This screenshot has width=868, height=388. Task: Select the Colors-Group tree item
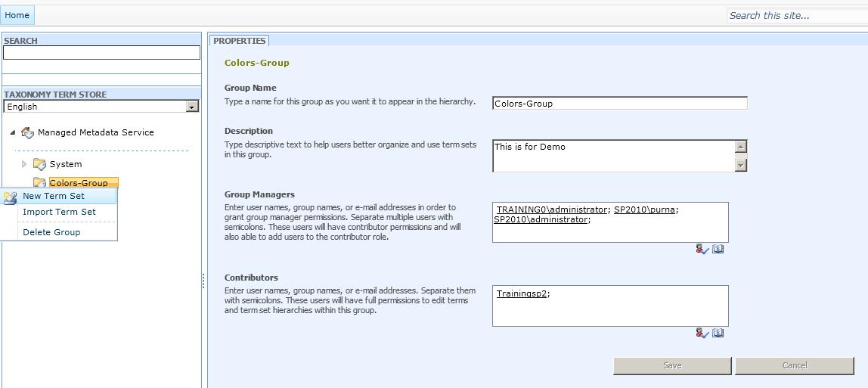tap(84, 182)
